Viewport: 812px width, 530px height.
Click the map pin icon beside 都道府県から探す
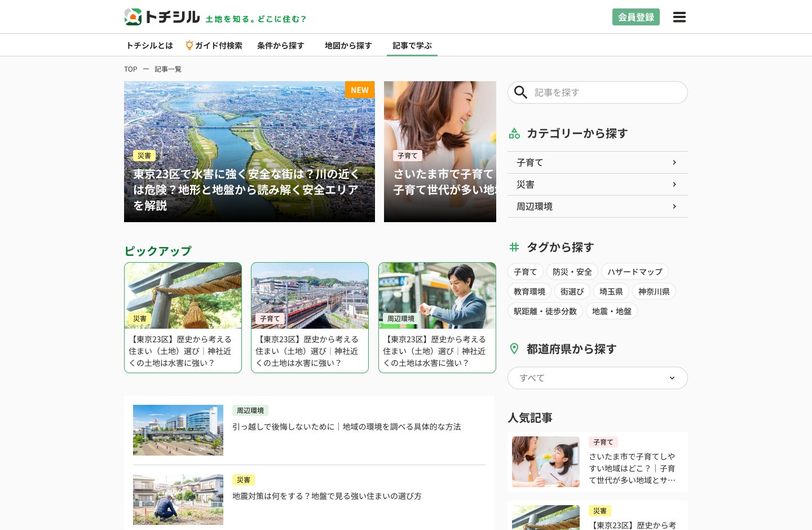pyautogui.click(x=514, y=348)
